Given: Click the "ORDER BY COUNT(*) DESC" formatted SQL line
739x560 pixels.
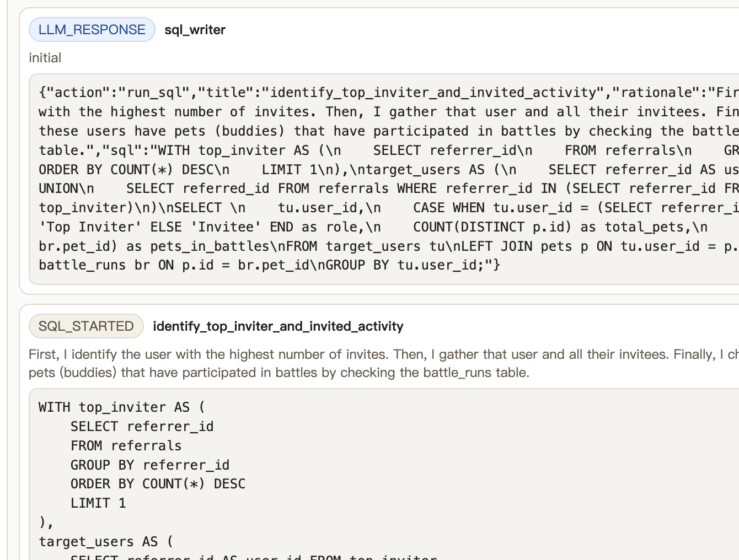Looking at the screenshot, I should coord(158,484).
